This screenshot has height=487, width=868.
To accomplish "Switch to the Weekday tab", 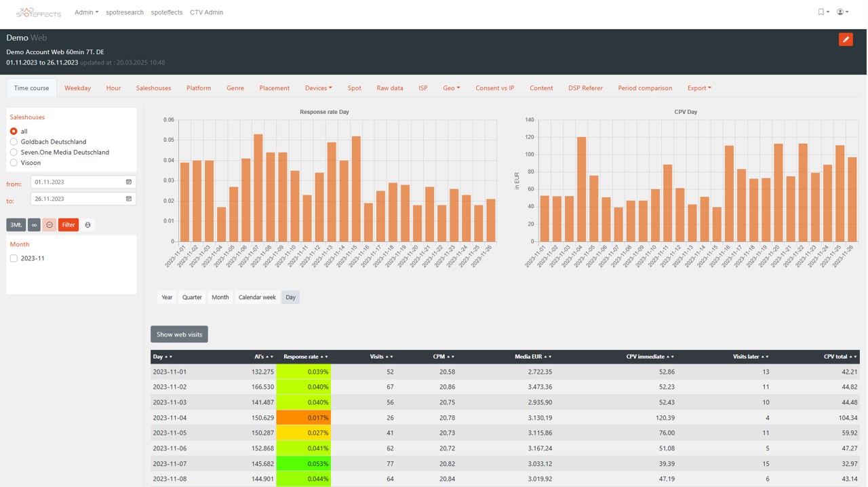I will coord(77,88).
